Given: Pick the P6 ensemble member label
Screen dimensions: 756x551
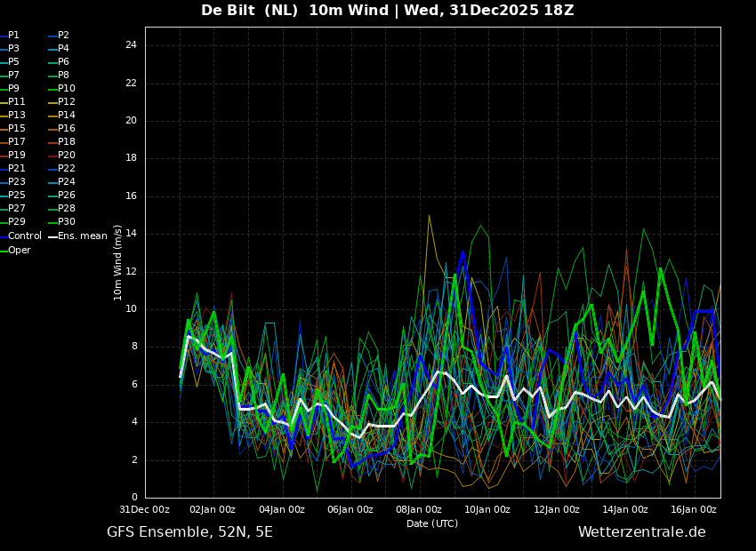Looking at the screenshot, I should [60, 61].
